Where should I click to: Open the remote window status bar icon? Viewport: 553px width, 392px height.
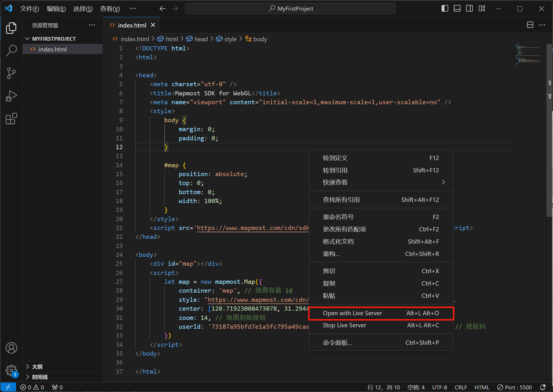point(8,387)
